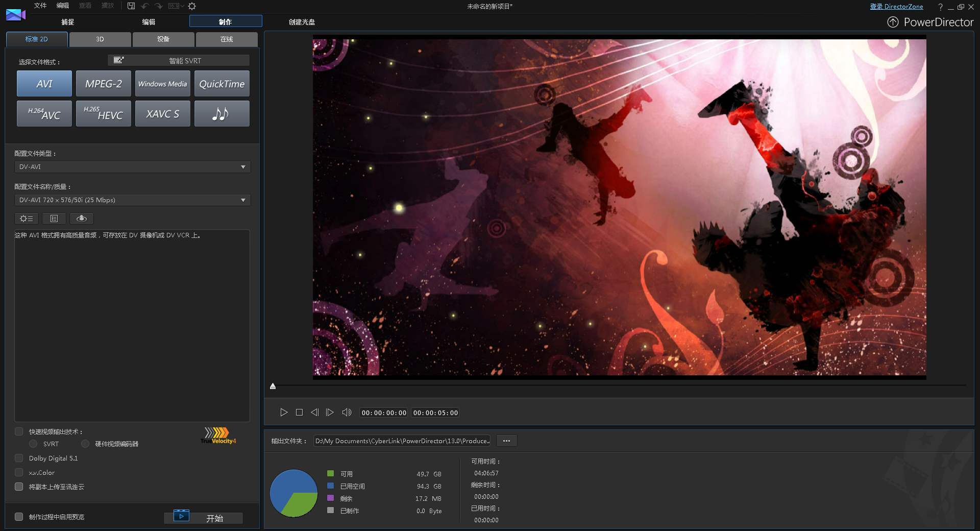This screenshot has width=980, height=531.
Task: Click the profile preview eye icon
Action: click(82, 219)
